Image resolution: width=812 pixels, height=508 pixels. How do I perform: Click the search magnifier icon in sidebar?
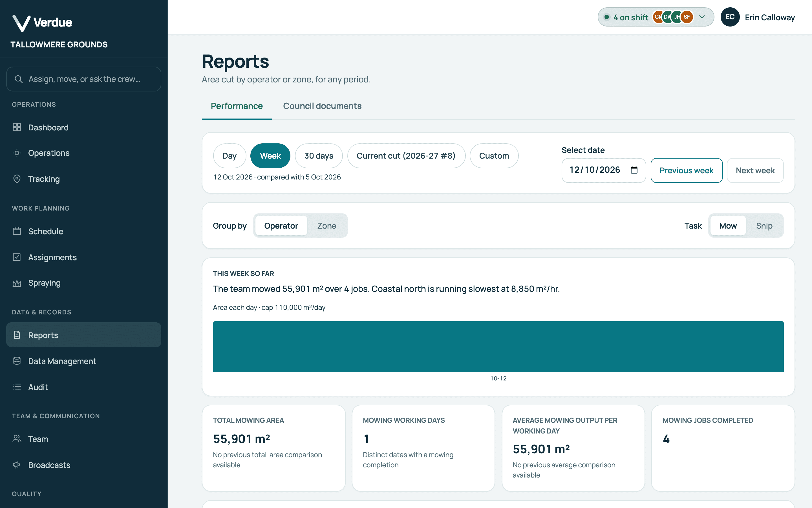pos(18,79)
